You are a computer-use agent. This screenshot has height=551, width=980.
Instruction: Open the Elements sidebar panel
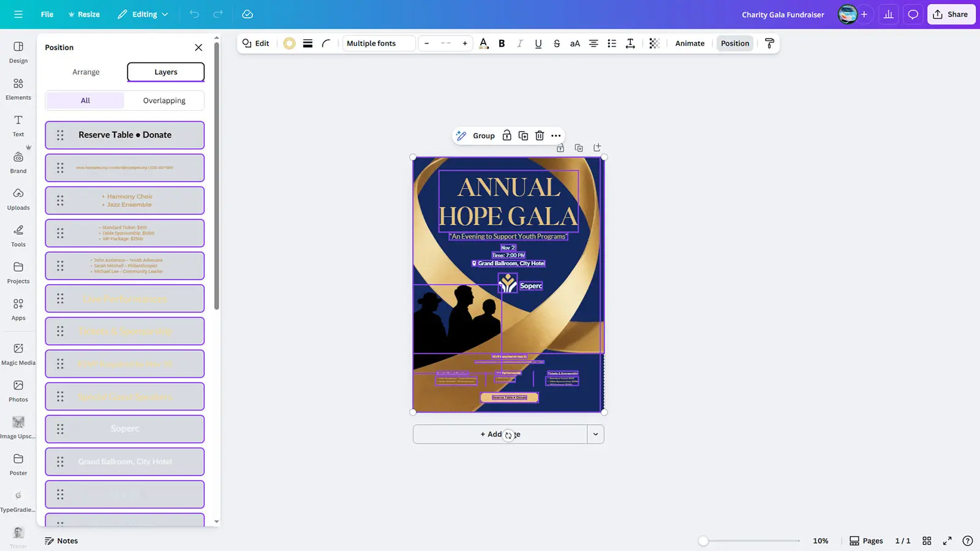click(18, 89)
